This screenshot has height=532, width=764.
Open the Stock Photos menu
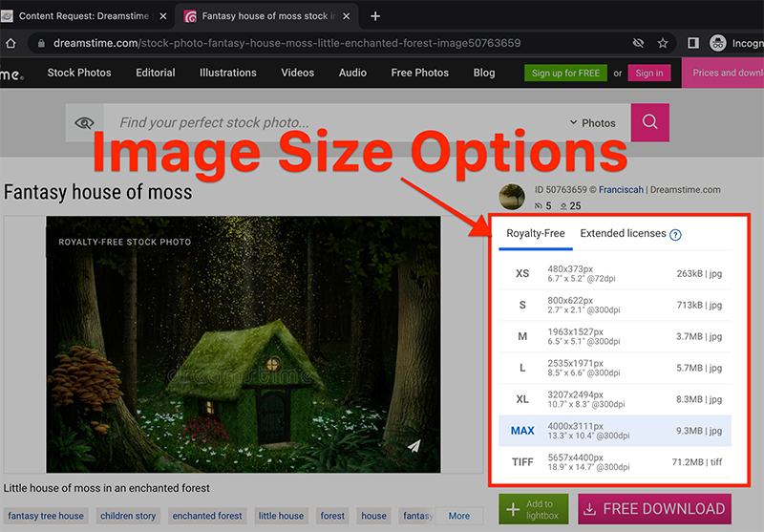click(79, 73)
